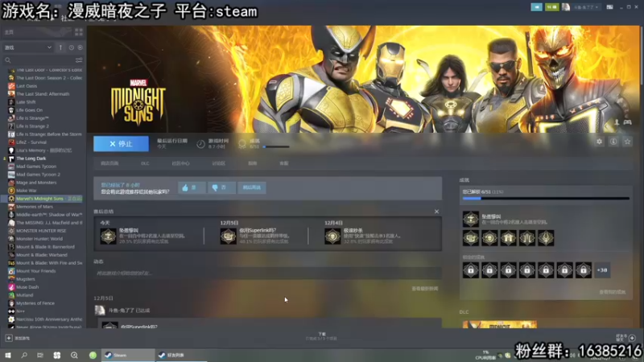Select Mage and Monsters game

pos(36,183)
